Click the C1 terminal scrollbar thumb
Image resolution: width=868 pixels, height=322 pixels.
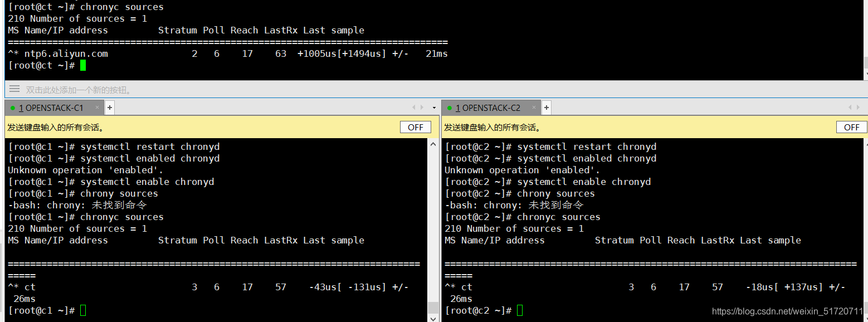click(x=433, y=308)
